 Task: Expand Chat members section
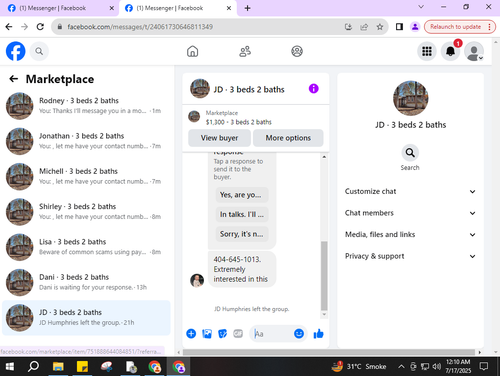pyautogui.click(x=410, y=213)
